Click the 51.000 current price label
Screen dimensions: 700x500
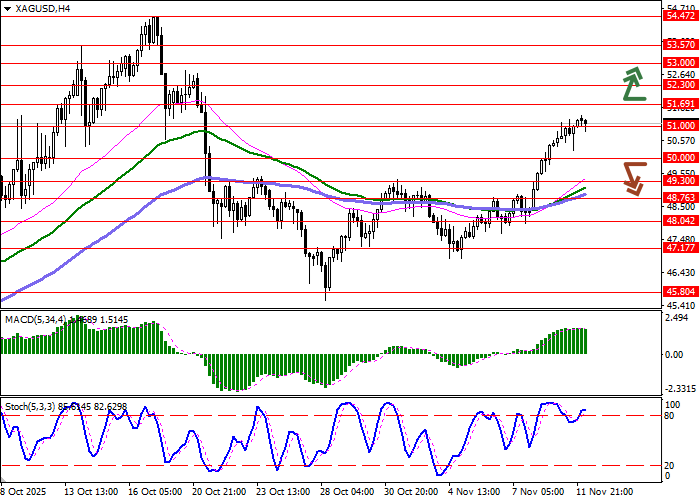pos(680,125)
